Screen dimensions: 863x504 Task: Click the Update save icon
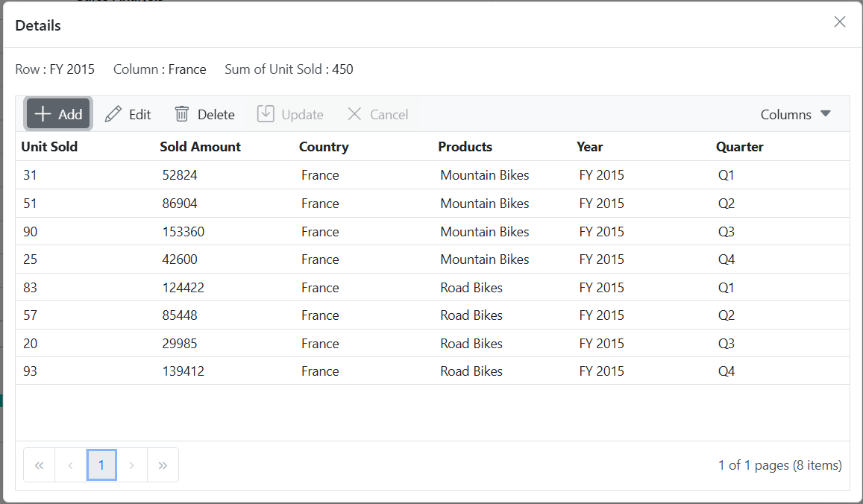tap(266, 113)
